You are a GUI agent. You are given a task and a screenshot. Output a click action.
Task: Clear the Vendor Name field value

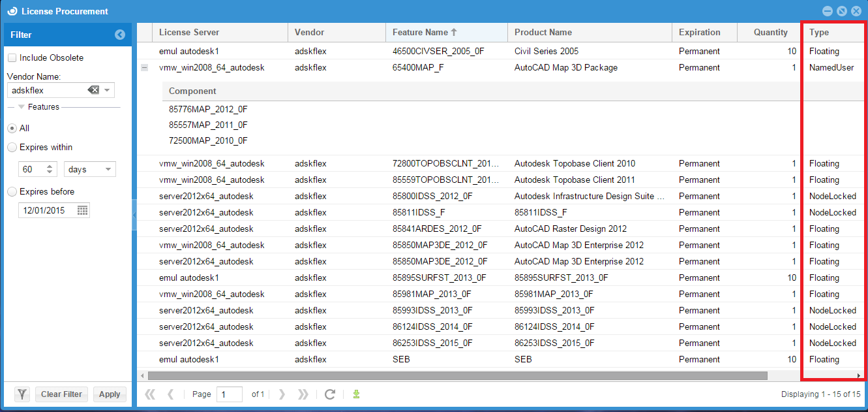point(93,90)
